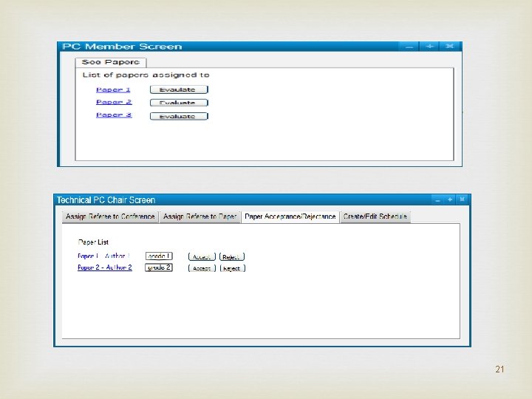Minimize the Technical PC Chair Screen window
The width and height of the screenshot is (532, 399).
point(437,199)
